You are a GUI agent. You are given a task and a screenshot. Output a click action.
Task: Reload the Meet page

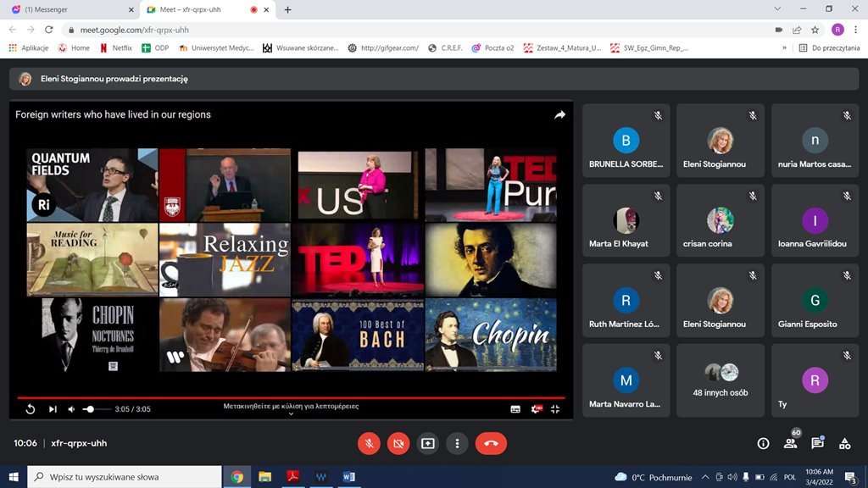click(x=48, y=30)
